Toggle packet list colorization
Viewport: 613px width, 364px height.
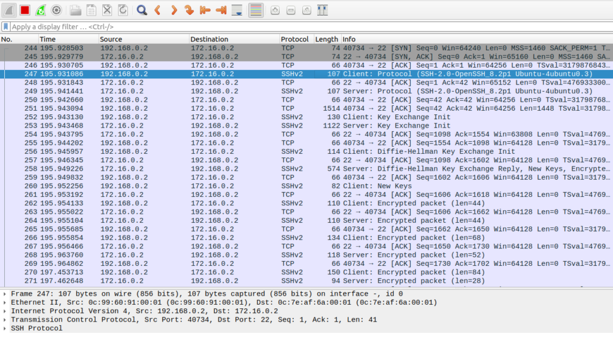256,10
